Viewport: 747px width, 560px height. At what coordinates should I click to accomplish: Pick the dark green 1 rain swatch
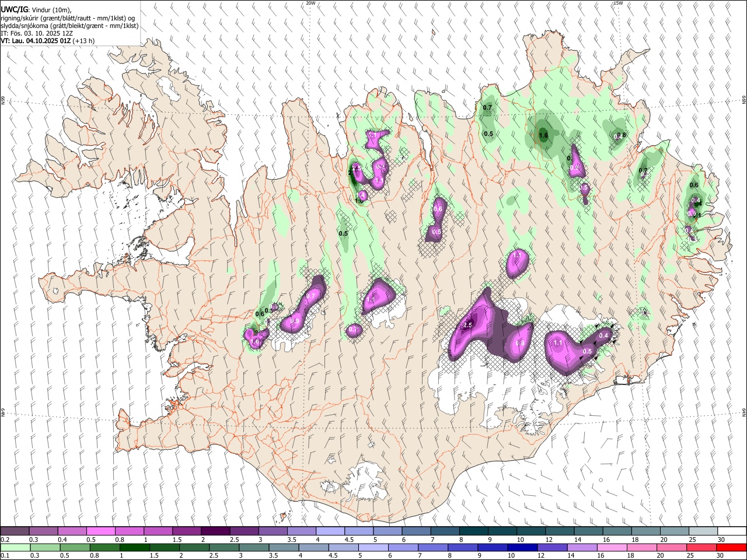tap(135, 547)
